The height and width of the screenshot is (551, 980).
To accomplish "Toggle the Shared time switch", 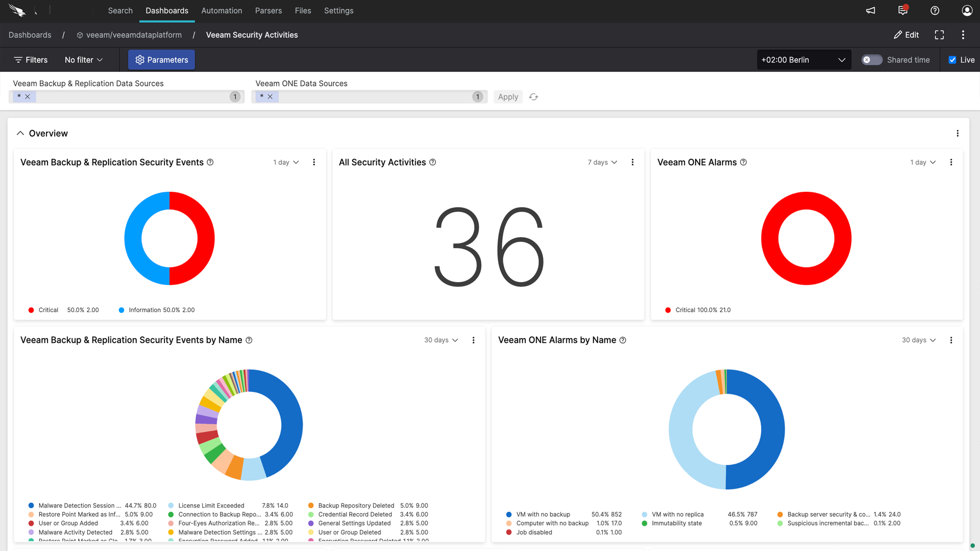I will pyautogui.click(x=872, y=60).
